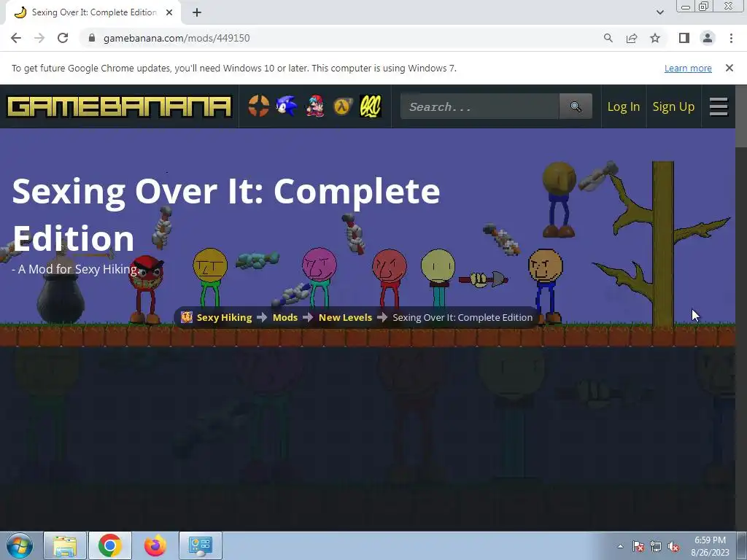Screen dimensions: 747x560
Task: View site security lock info
Action: pos(92,38)
